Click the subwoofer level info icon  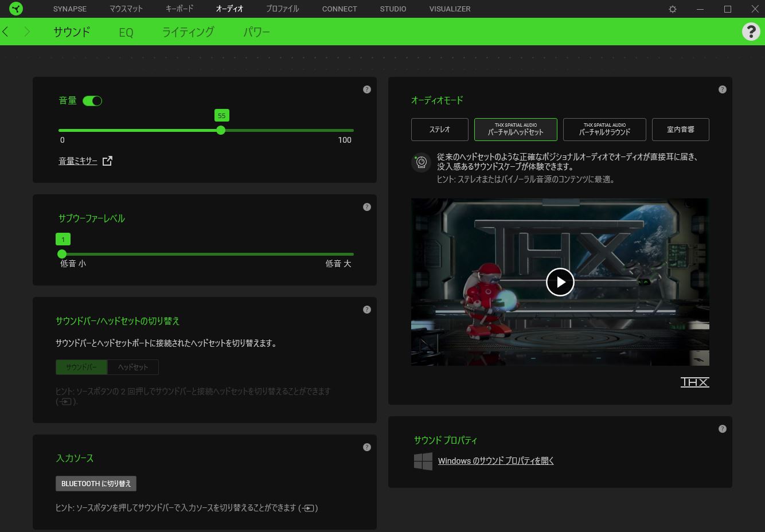[x=367, y=207]
